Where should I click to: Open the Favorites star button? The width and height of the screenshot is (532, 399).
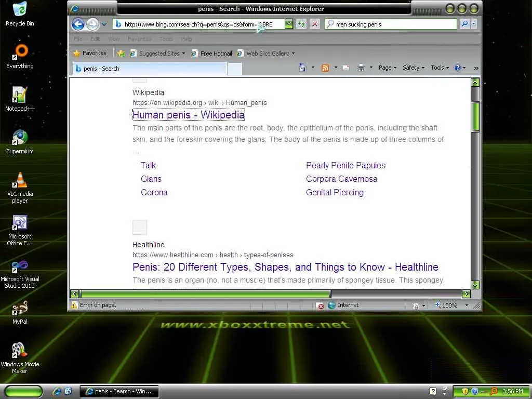click(x=90, y=54)
